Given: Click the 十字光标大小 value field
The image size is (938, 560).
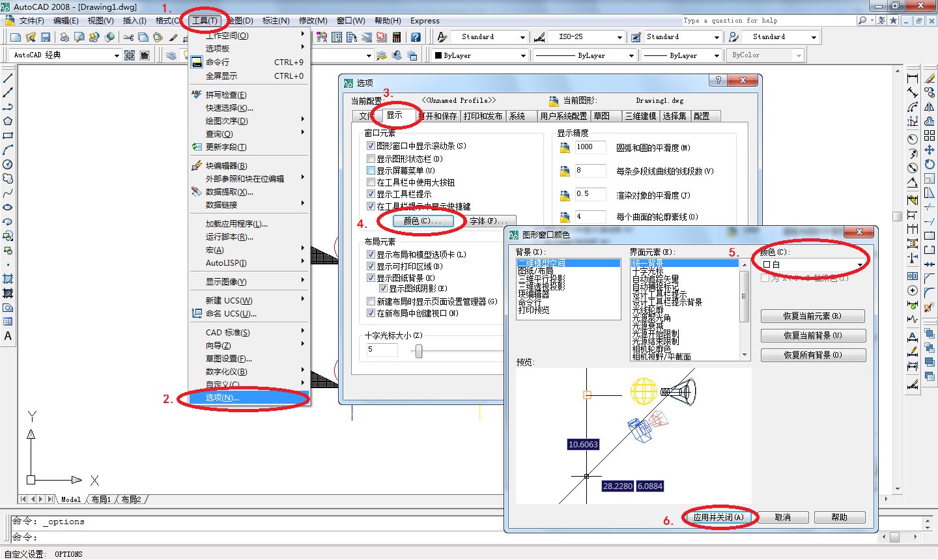Looking at the screenshot, I should click(x=382, y=350).
